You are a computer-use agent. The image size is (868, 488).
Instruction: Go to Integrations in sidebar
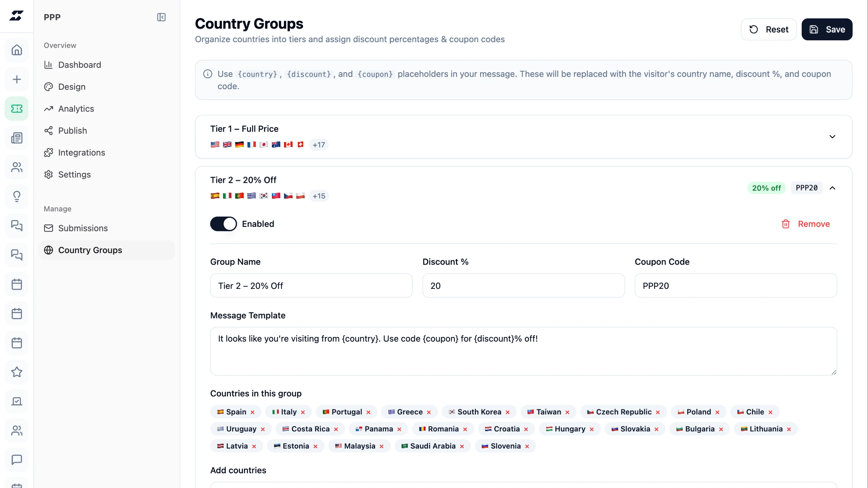82,152
